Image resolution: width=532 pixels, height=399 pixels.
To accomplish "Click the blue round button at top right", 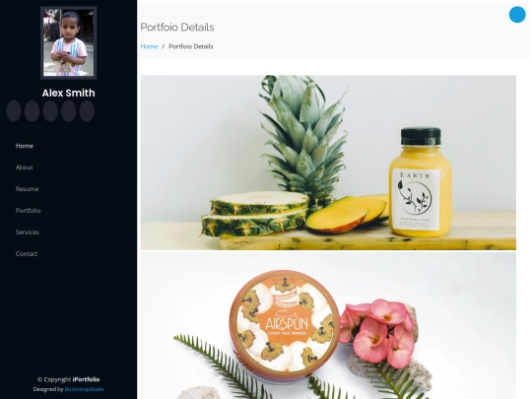I will click(517, 15).
